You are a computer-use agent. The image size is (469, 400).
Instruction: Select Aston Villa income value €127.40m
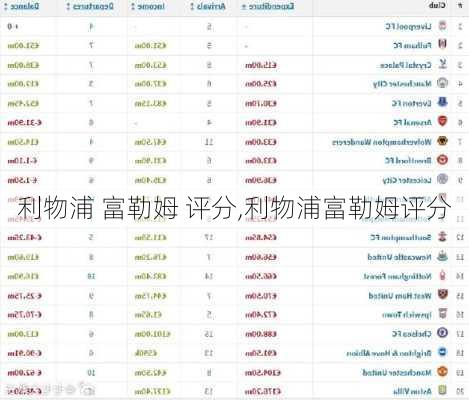tap(152, 391)
